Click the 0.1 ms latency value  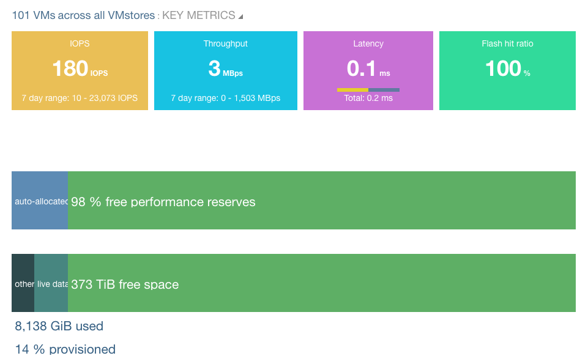pyautogui.click(x=368, y=69)
